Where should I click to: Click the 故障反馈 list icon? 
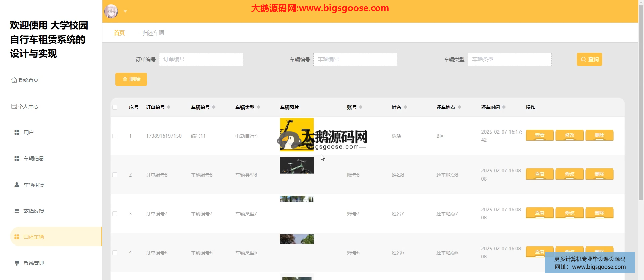click(x=17, y=211)
